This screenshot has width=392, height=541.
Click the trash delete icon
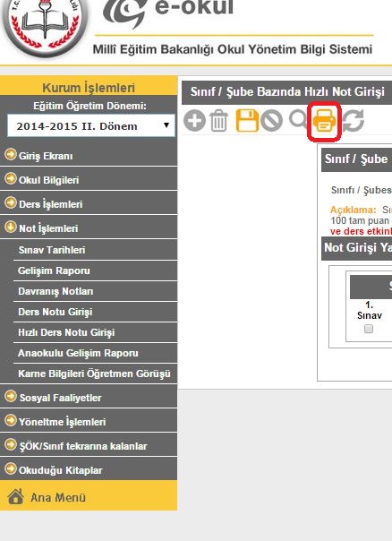tap(219, 120)
